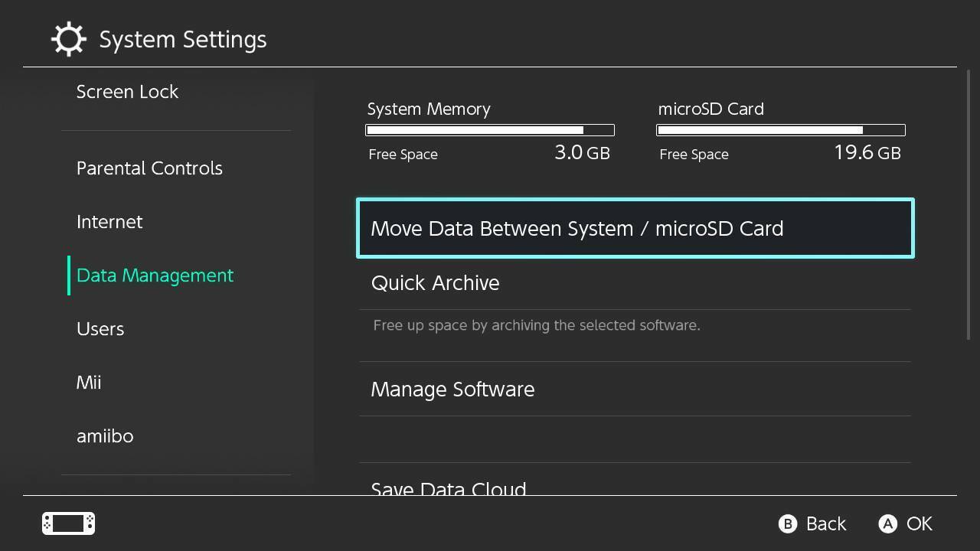Click Free Space label under microSD Card
This screenshot has width=980, height=551.
[x=694, y=155]
